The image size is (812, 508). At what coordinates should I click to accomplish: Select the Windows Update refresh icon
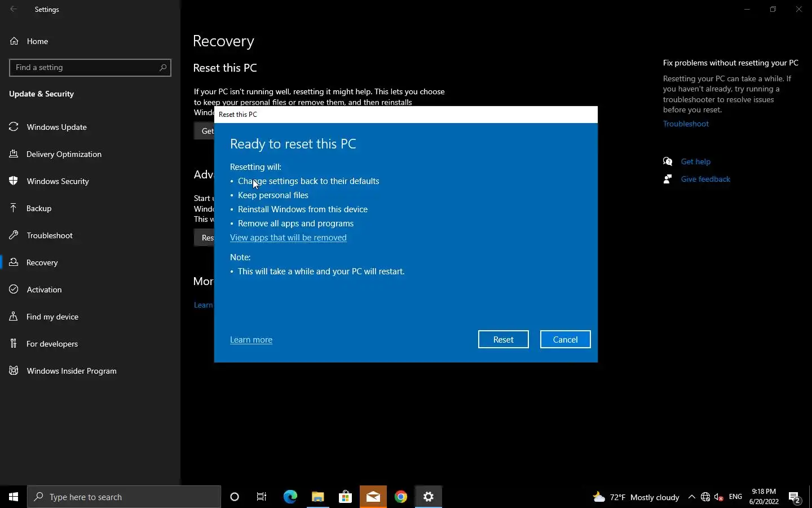pyautogui.click(x=14, y=127)
